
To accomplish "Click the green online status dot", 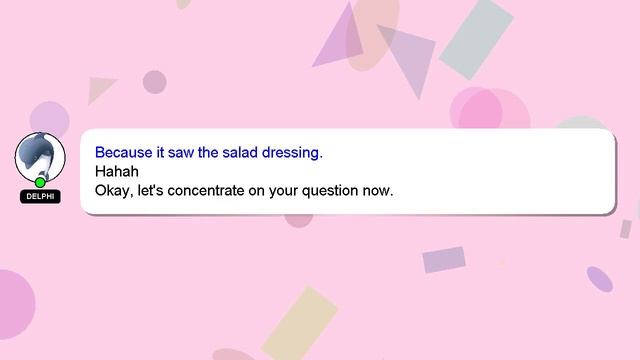I will pos(40,182).
